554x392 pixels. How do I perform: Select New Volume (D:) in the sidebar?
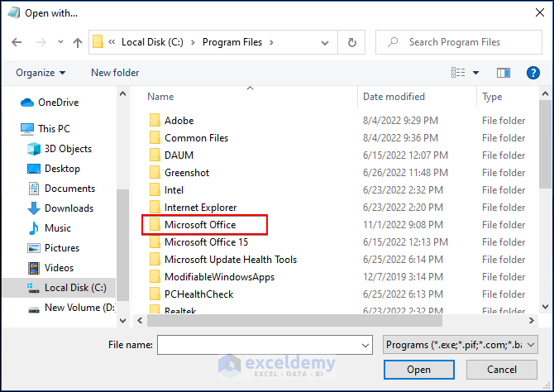pos(70,308)
